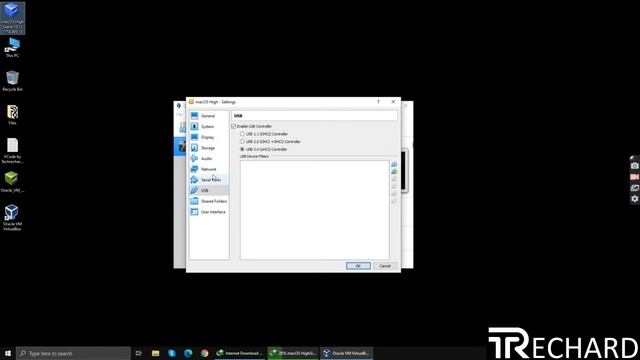Switch to macOS HighSierra download progress taskbar window
Image resolution: width=640 pixels, height=360 pixels.
(293, 353)
